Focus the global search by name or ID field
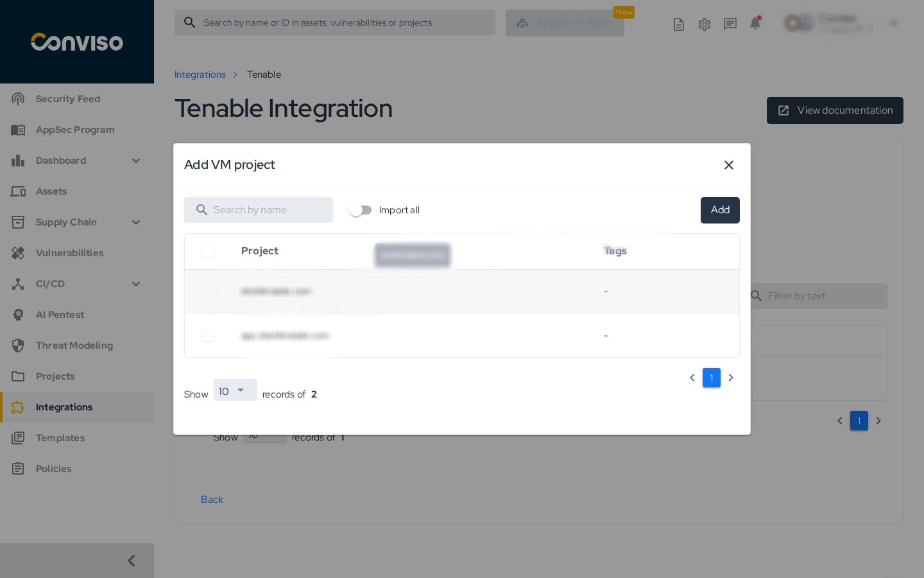Viewport: 924px width, 578px height. click(335, 22)
